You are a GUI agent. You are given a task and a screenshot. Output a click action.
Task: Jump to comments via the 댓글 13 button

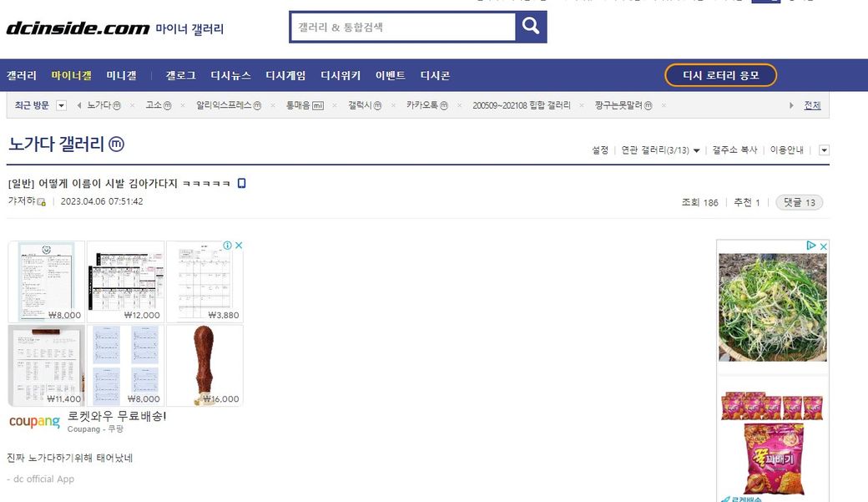(x=799, y=202)
